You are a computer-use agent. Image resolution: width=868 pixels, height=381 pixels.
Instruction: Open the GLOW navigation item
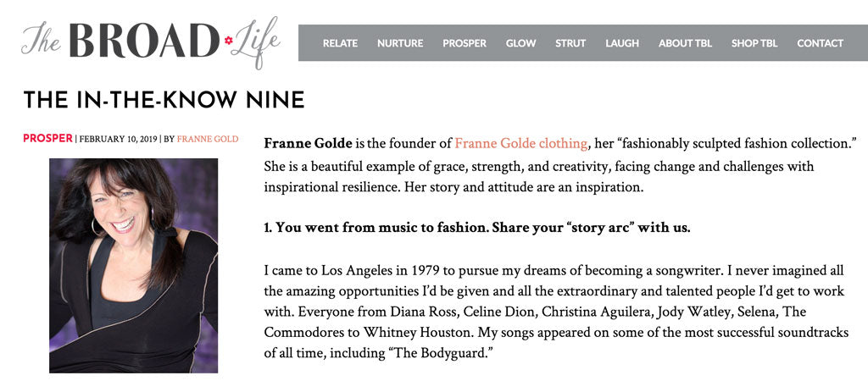point(520,43)
